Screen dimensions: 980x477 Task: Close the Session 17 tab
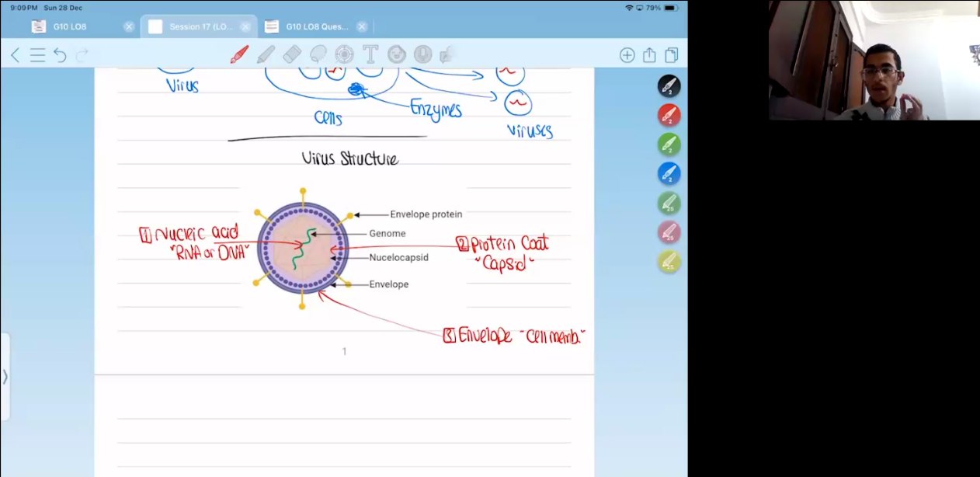click(x=245, y=26)
